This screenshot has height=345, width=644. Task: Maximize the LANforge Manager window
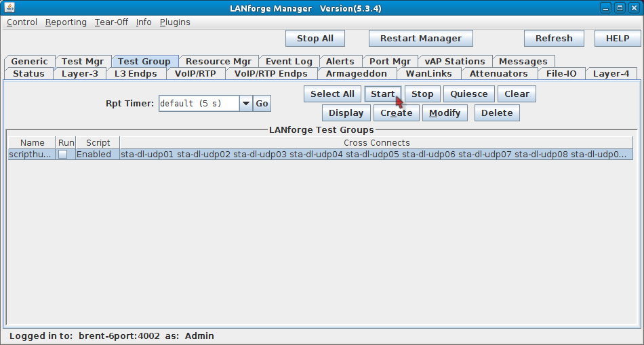pos(620,8)
